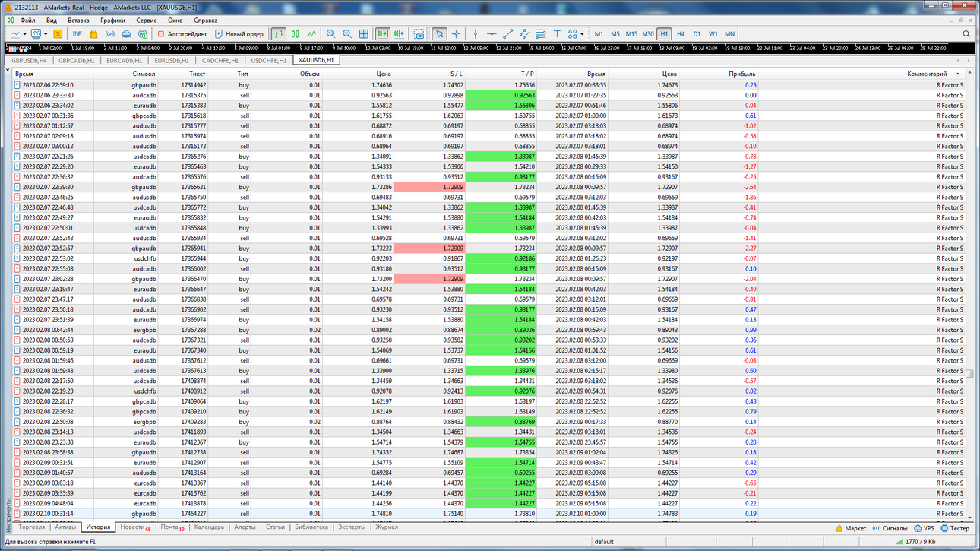The width and height of the screenshot is (980, 551).
Task: Toggle the Алготрейдинг algo trading button
Action: (182, 34)
